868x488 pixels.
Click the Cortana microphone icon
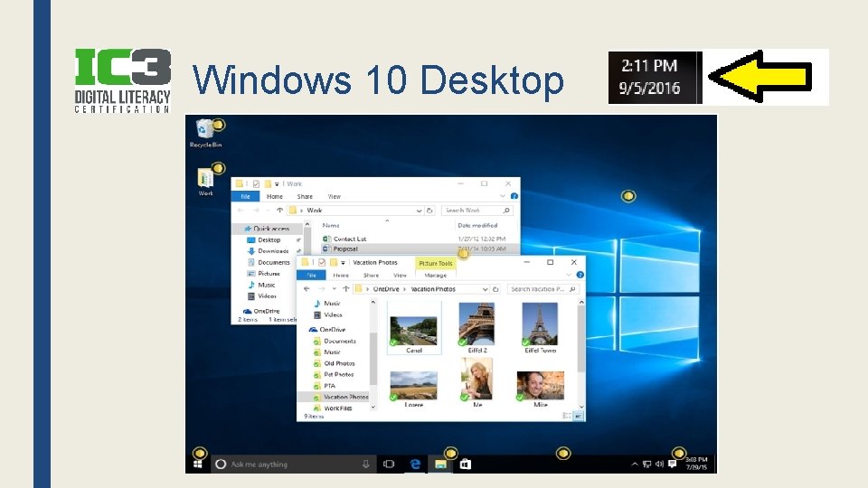pyautogui.click(x=365, y=465)
